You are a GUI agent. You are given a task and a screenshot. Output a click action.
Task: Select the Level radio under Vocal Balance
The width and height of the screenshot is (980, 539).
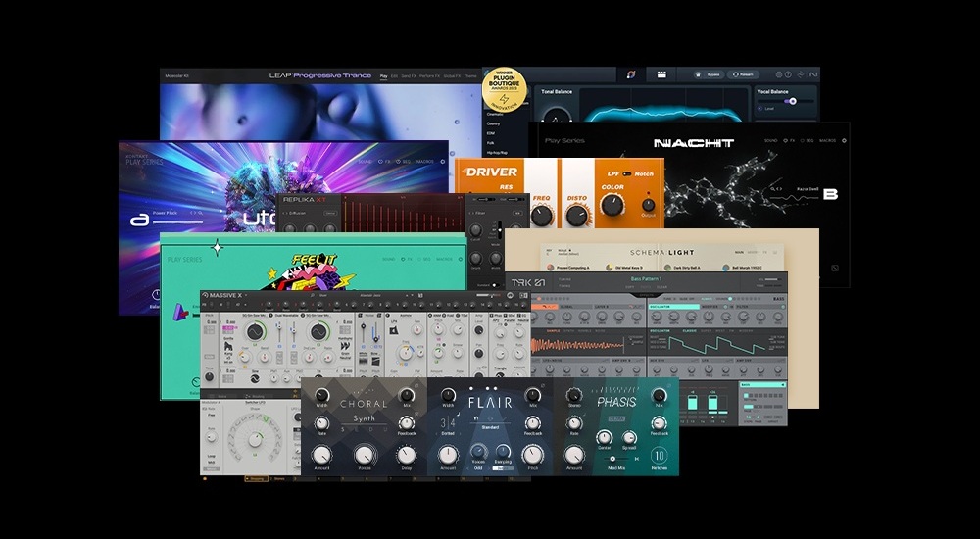[760, 108]
